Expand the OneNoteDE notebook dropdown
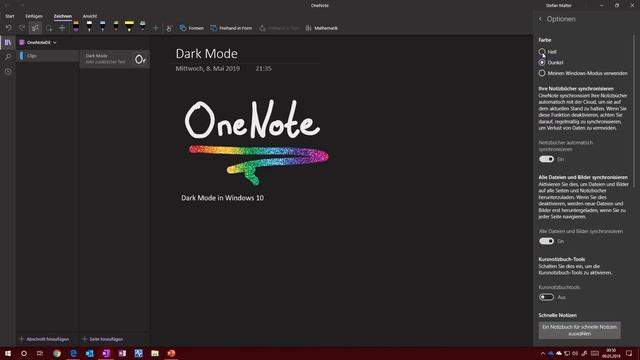 [38, 42]
